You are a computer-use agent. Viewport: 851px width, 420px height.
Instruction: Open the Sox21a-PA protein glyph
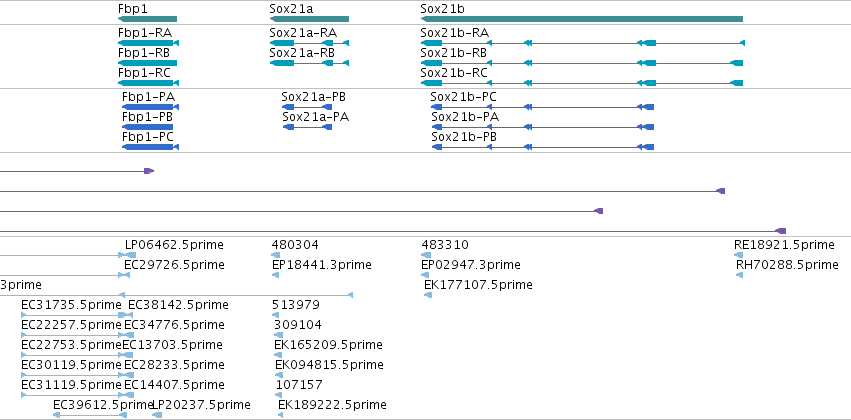pyautogui.click(x=307, y=127)
